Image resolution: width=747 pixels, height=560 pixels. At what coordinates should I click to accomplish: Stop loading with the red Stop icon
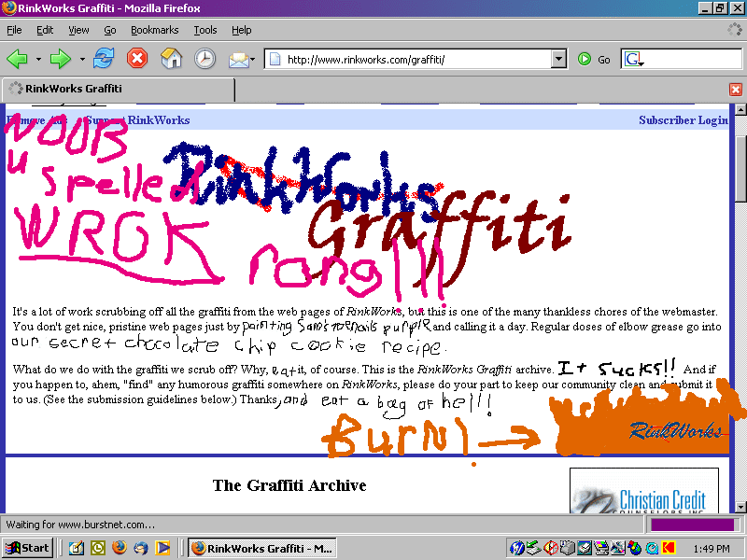(137, 59)
